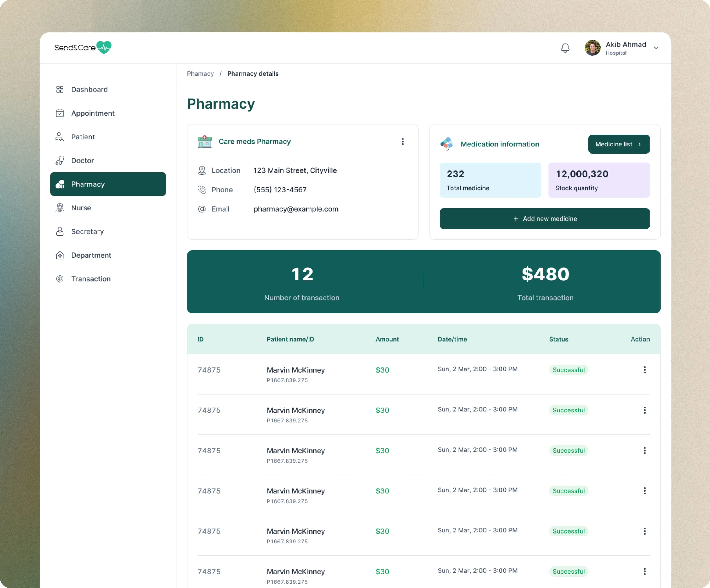Open Care meds Pharmacy three-dot menu
This screenshot has height=588, width=710.
click(x=402, y=142)
